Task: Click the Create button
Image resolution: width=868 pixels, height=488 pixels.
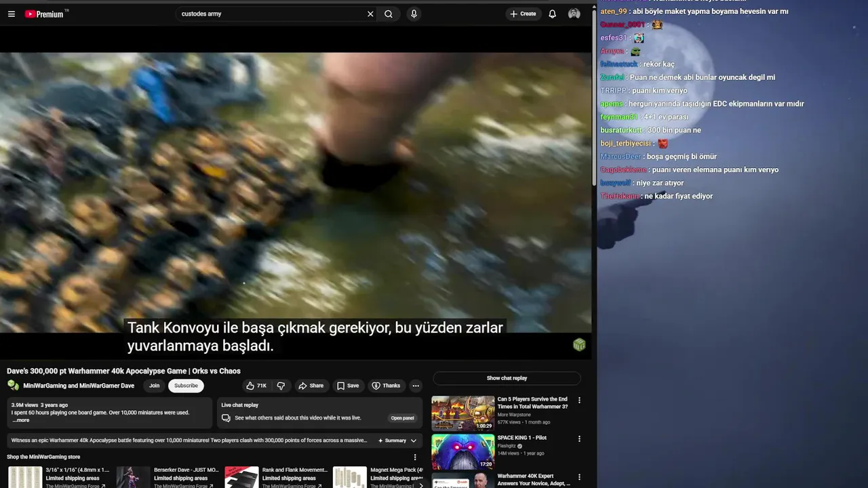Action: (523, 14)
